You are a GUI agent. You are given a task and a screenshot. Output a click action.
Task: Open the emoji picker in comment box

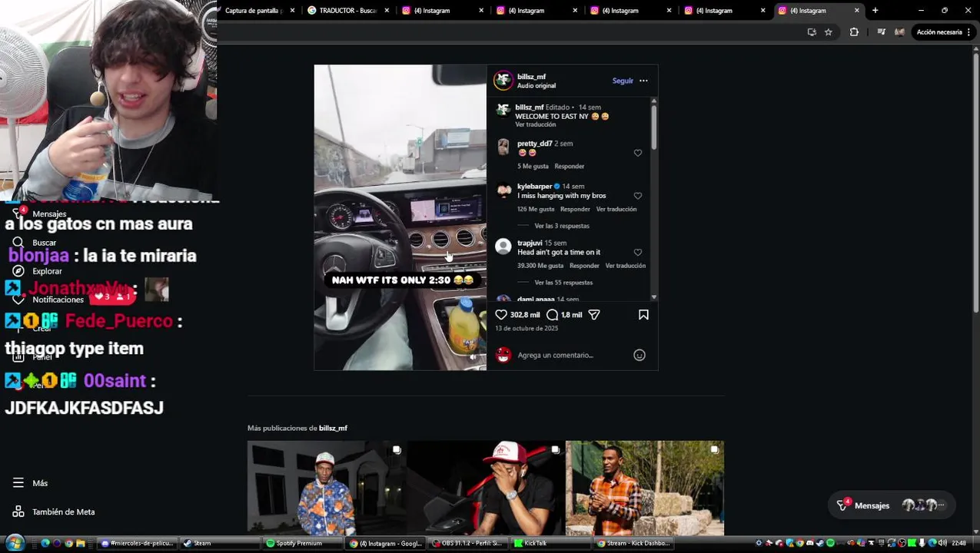[x=639, y=355]
